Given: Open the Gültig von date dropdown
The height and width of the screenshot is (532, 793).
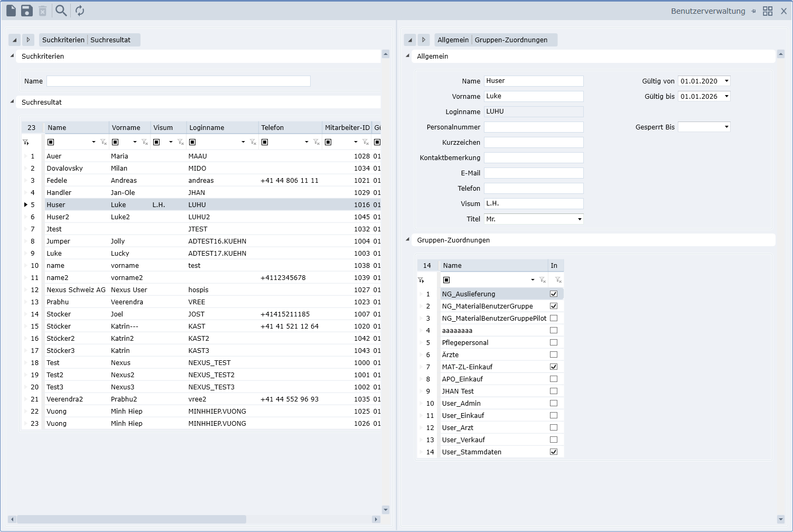Looking at the screenshot, I should pyautogui.click(x=726, y=81).
